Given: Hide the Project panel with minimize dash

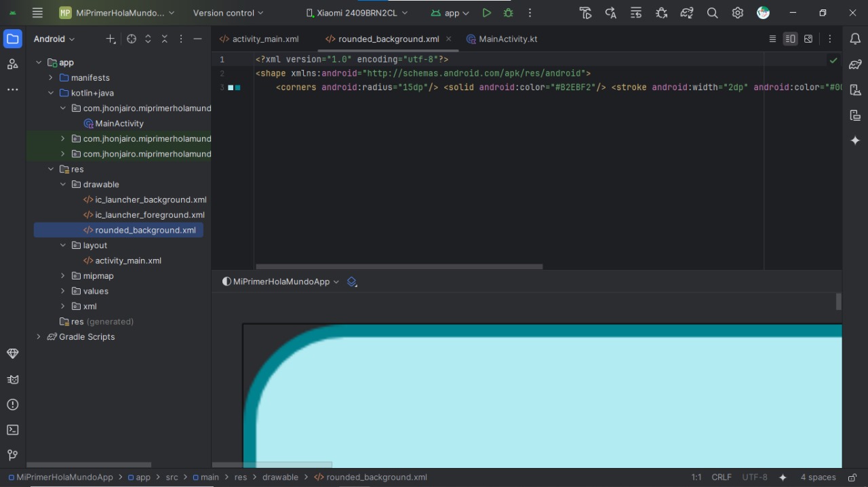Looking at the screenshot, I should click(197, 39).
